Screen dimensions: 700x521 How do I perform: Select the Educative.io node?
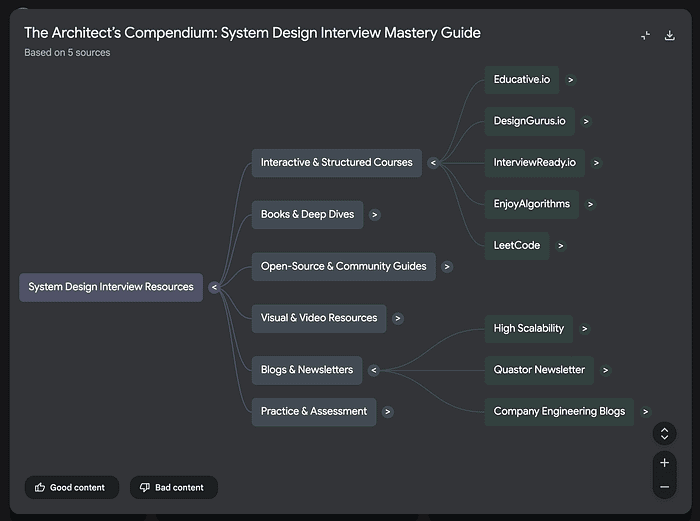pyautogui.click(x=521, y=79)
